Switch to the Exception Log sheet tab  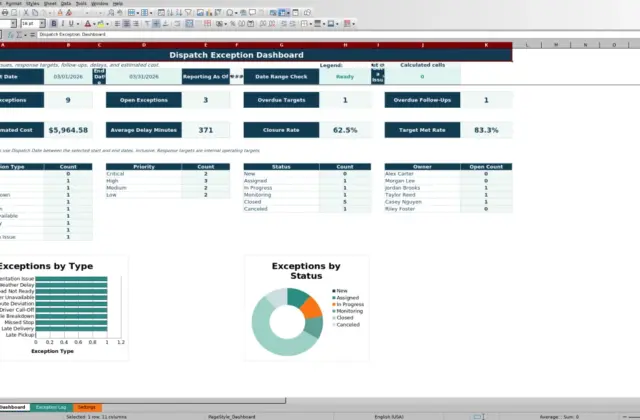[51, 407]
